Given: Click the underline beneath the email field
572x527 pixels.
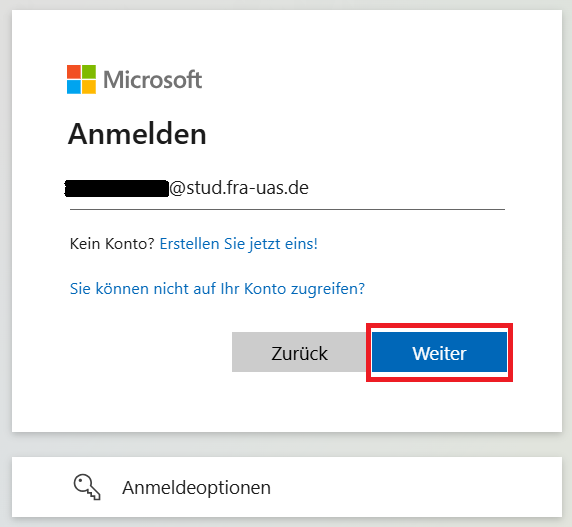Looking at the screenshot, I should point(287,210).
